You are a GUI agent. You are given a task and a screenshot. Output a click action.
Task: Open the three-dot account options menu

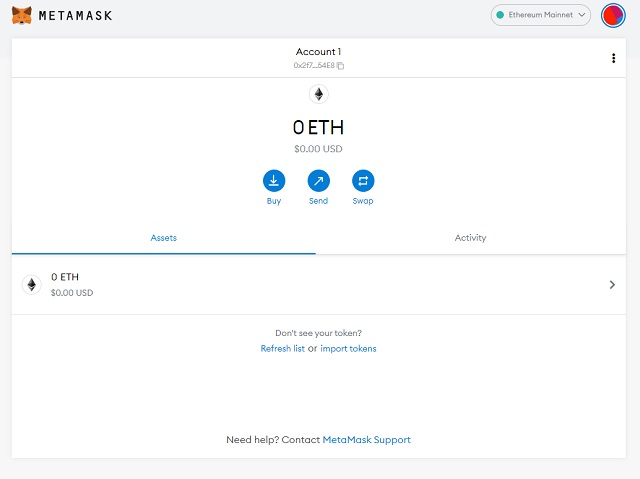[613, 58]
